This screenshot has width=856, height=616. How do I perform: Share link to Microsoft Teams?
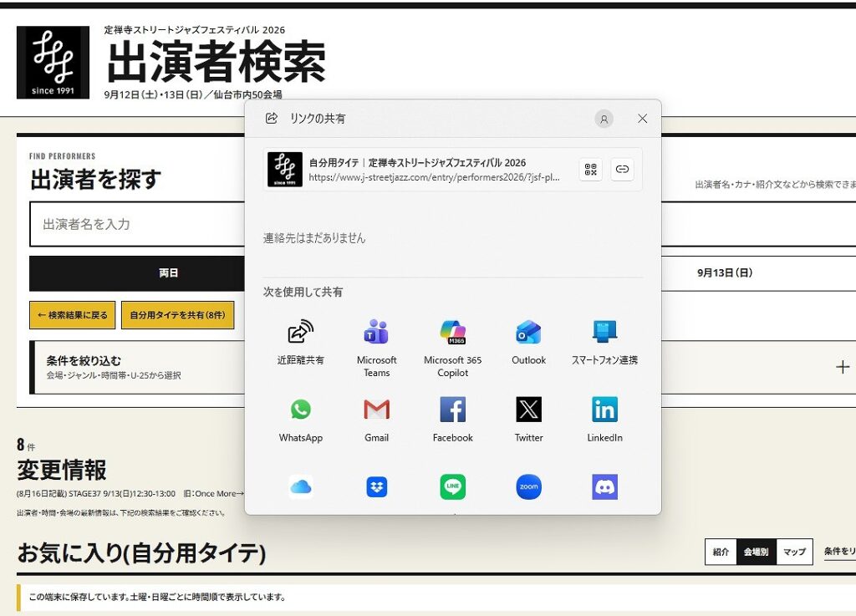[376, 332]
